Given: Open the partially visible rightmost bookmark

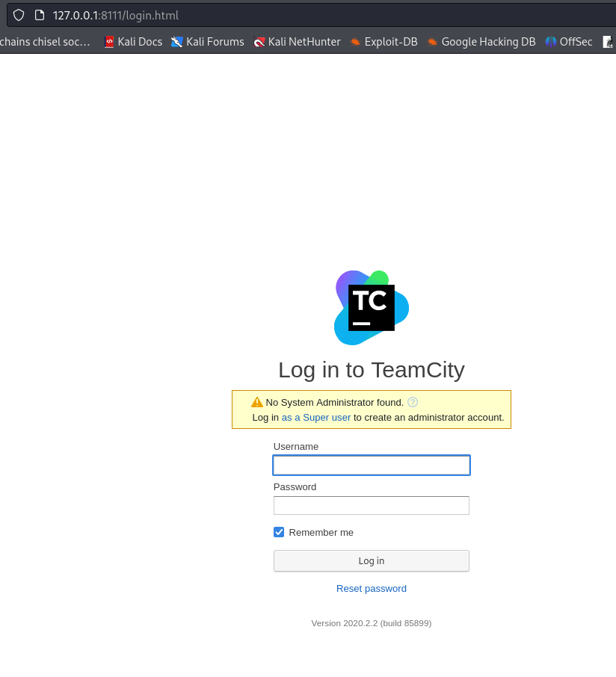Looking at the screenshot, I should pyautogui.click(x=609, y=42).
